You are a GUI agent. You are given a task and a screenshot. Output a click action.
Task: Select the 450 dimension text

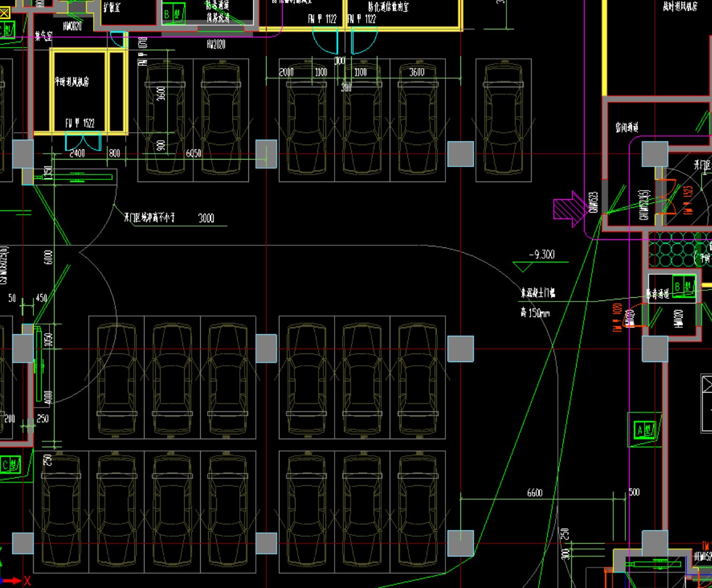[x=41, y=298]
